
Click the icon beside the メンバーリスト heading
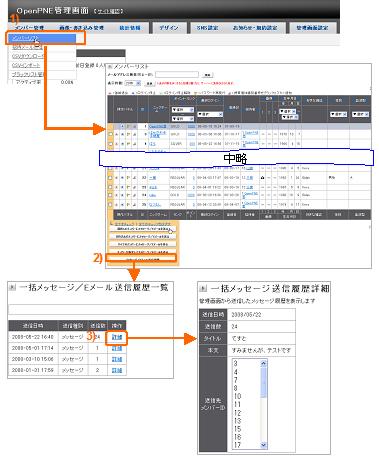[x=110, y=67]
